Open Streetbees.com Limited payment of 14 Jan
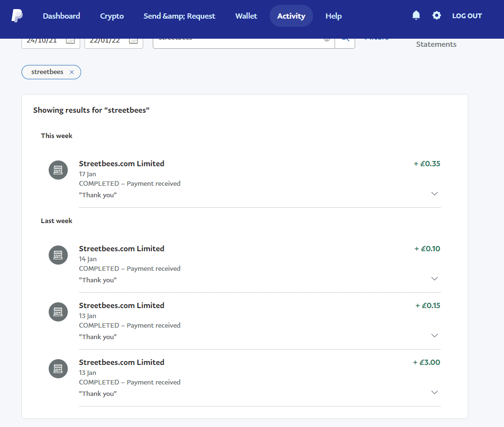 tap(122, 248)
